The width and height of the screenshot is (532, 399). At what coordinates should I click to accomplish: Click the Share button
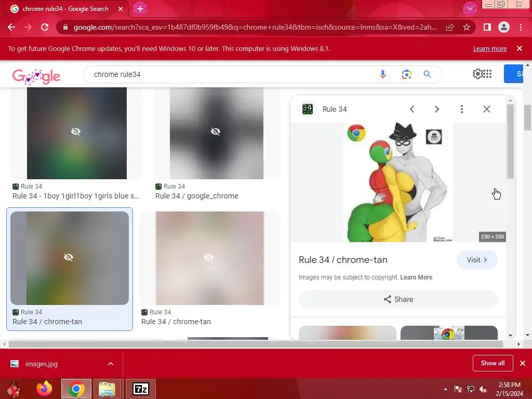click(x=398, y=299)
